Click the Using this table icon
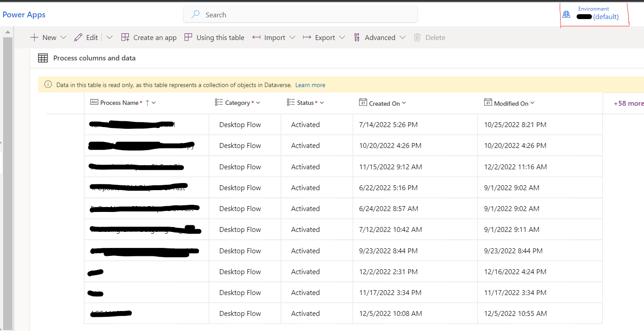Viewport: 644px width, 331px height. (187, 37)
